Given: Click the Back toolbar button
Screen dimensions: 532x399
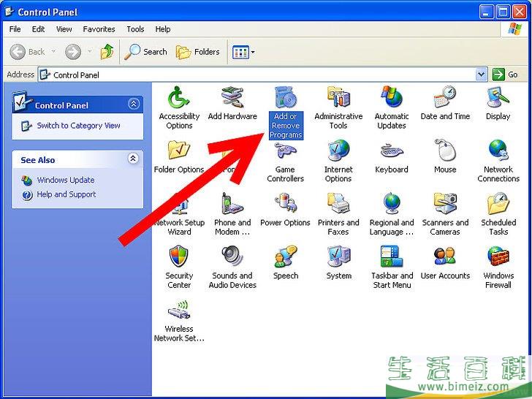Looking at the screenshot, I should pos(27,52).
